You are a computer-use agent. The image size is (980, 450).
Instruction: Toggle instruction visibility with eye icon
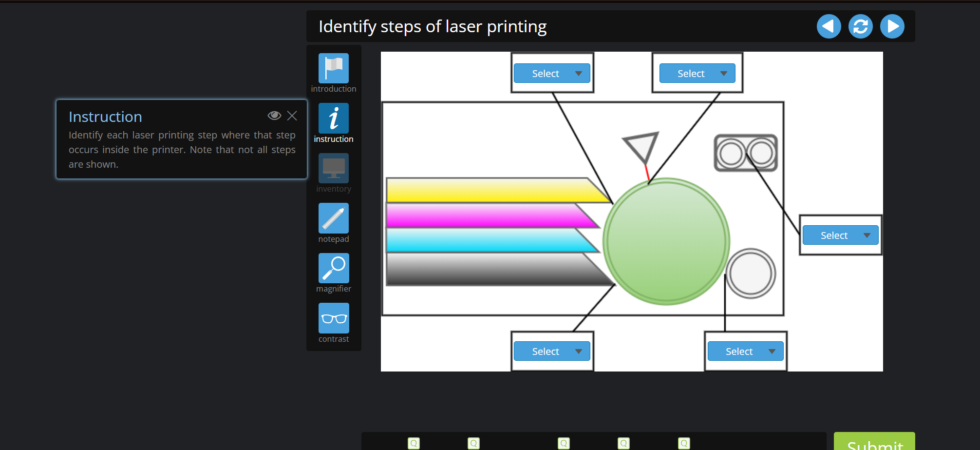point(275,116)
